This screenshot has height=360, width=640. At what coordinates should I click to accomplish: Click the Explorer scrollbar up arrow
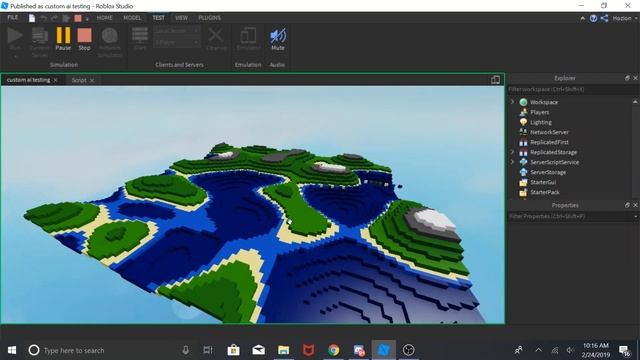pyautogui.click(x=635, y=102)
